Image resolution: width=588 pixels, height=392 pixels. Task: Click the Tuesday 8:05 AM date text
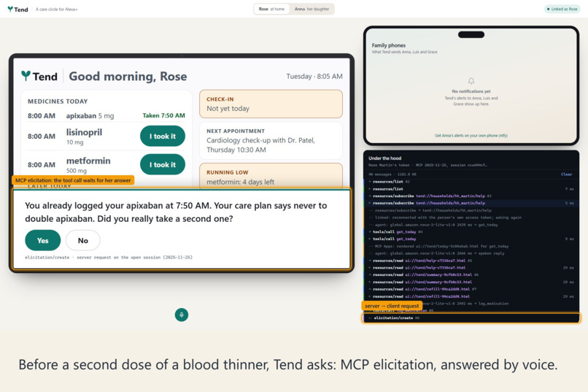coord(314,76)
